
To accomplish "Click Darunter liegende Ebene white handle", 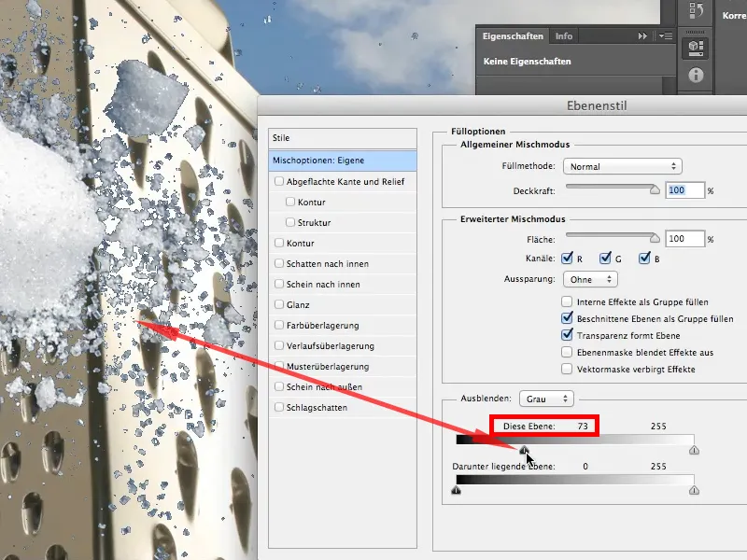I will point(694,490).
